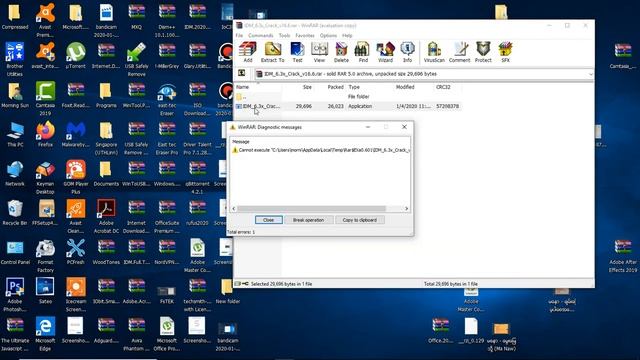Click the archive path address field
This screenshot has height=360, width=640.
coord(424,74)
